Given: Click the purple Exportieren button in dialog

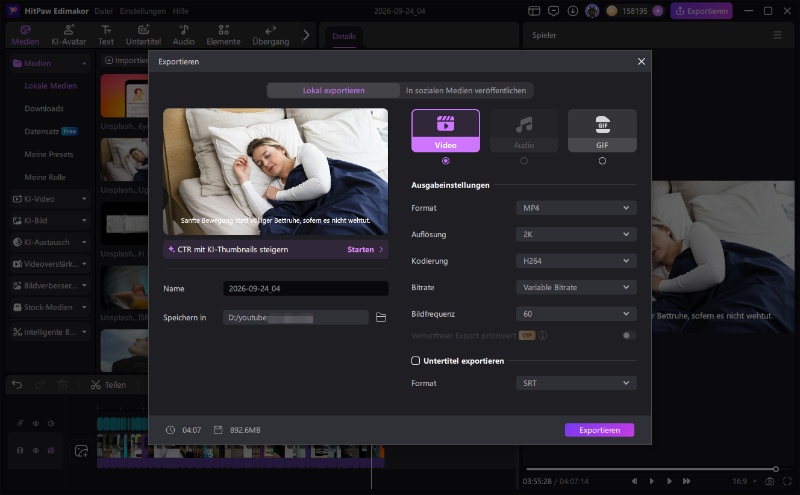Looking at the screenshot, I should pyautogui.click(x=599, y=430).
